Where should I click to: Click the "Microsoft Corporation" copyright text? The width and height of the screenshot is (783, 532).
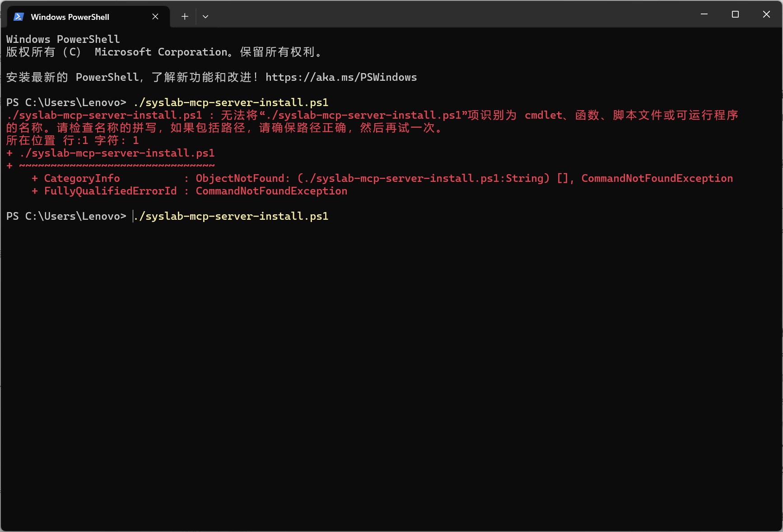[x=161, y=52]
